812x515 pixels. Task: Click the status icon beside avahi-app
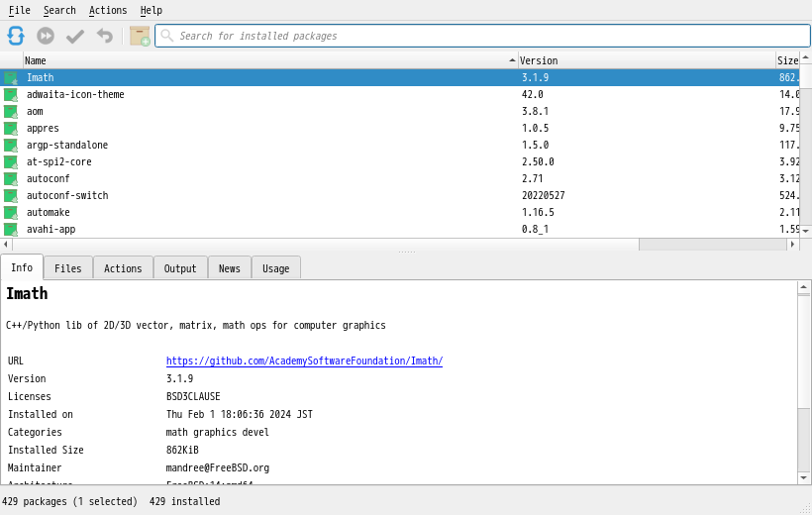coord(11,229)
